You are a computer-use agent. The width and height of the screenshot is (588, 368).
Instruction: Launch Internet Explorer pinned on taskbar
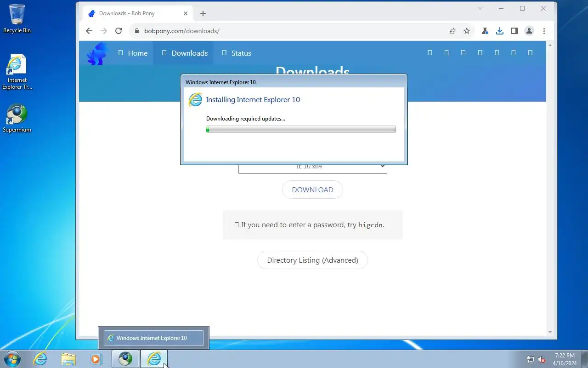40,359
